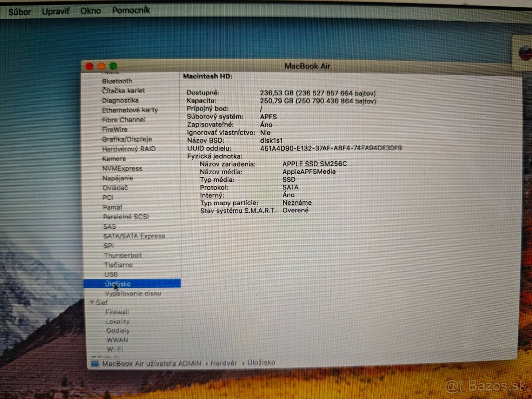Select Čítačka kariet in the sidebar
532x399 pixels.
click(123, 90)
